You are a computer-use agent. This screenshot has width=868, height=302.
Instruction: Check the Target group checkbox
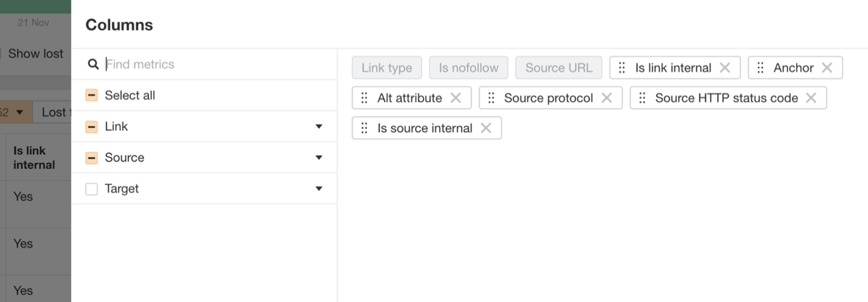[x=91, y=189]
